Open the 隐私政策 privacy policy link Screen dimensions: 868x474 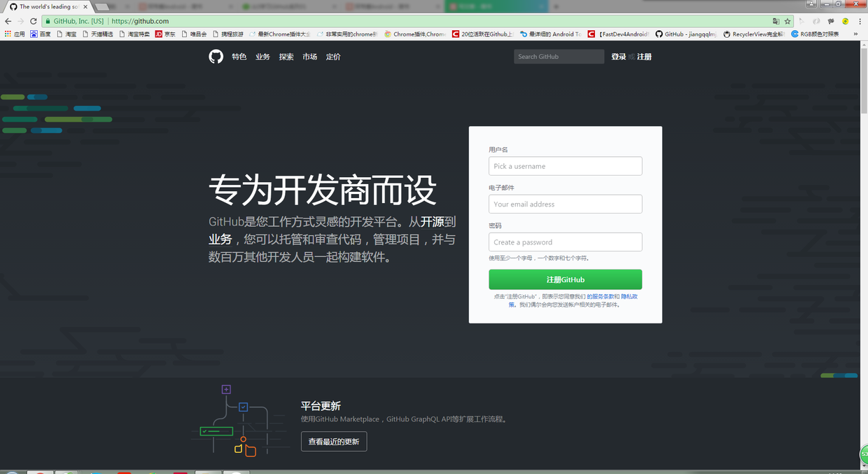(x=628, y=297)
